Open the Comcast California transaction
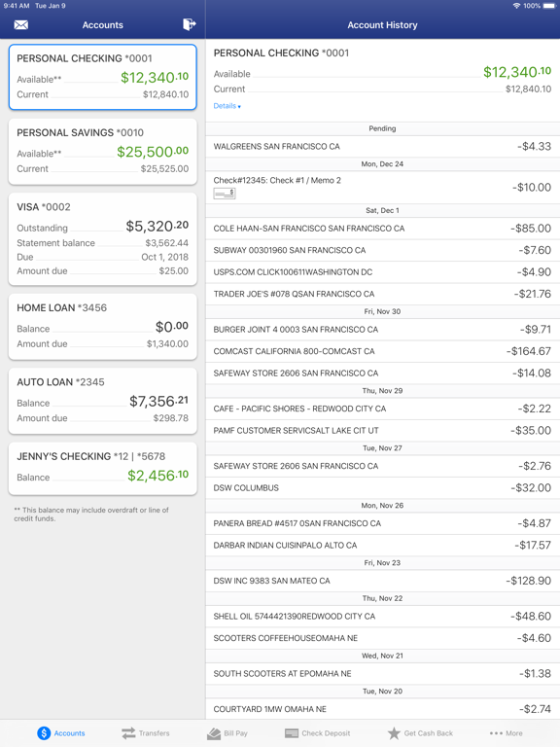The width and height of the screenshot is (560, 747). tap(382, 351)
